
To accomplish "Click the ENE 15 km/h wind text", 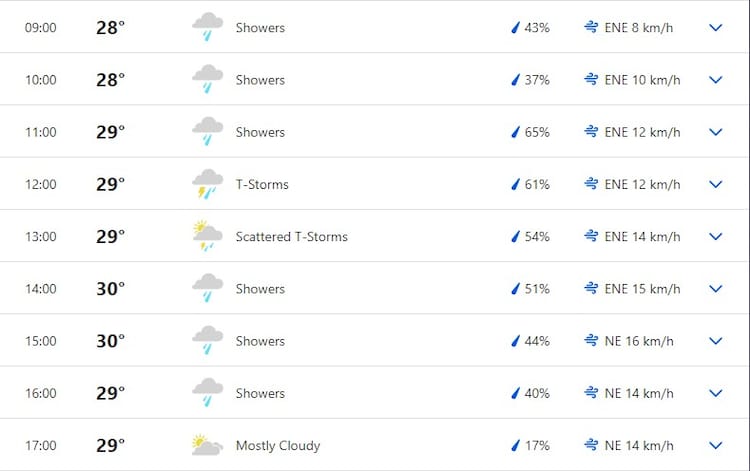I will pyautogui.click(x=642, y=289).
